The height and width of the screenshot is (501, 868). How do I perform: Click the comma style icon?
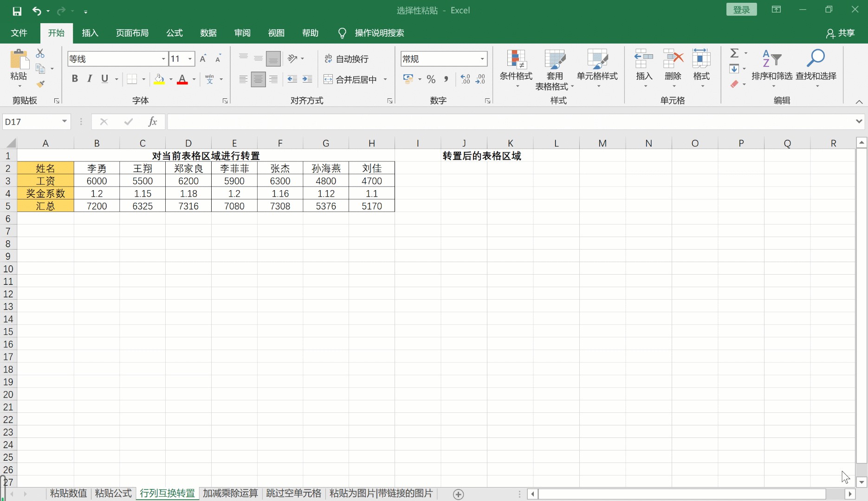[x=446, y=79]
